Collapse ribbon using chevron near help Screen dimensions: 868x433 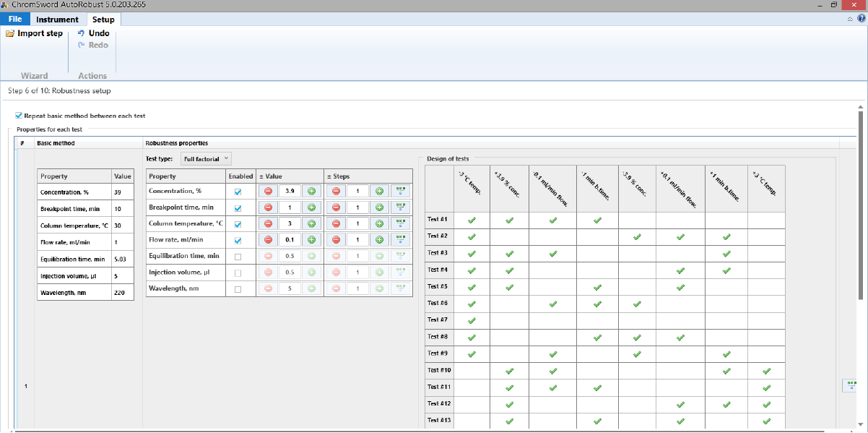coord(850,20)
